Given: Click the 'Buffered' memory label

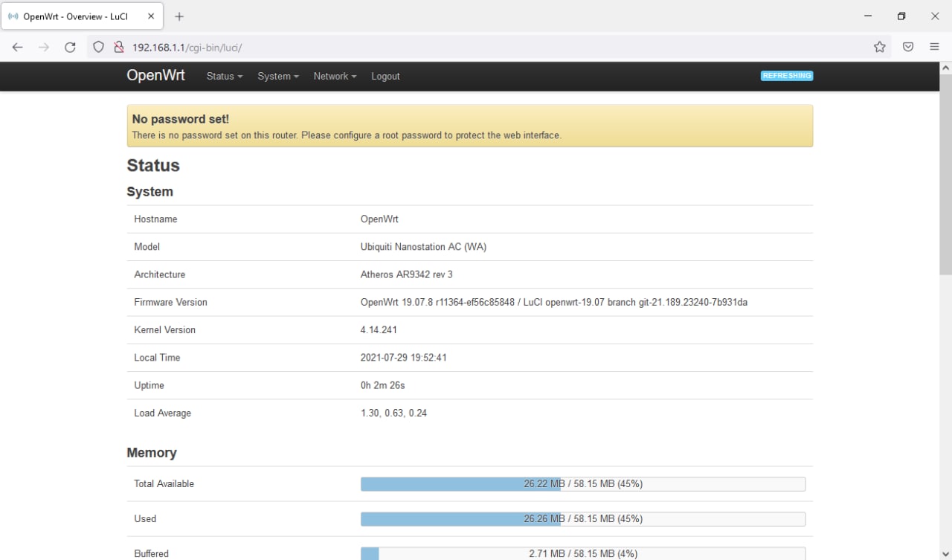Looking at the screenshot, I should (151, 554).
